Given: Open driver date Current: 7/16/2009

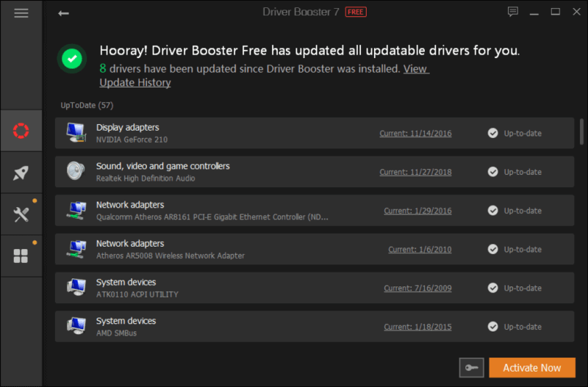Looking at the screenshot, I should tap(417, 288).
